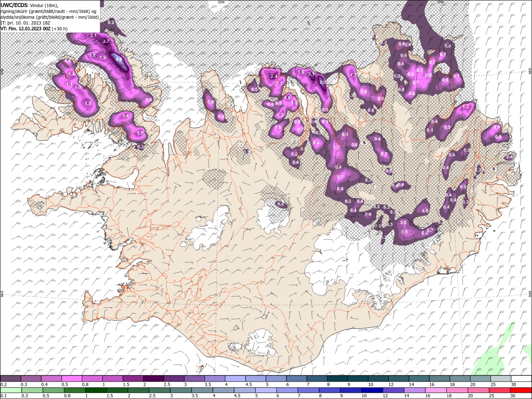Viewport: 532px width, 399px height.
Task: Click the 2.4 snowfall value on the map
Action: tap(273, 76)
